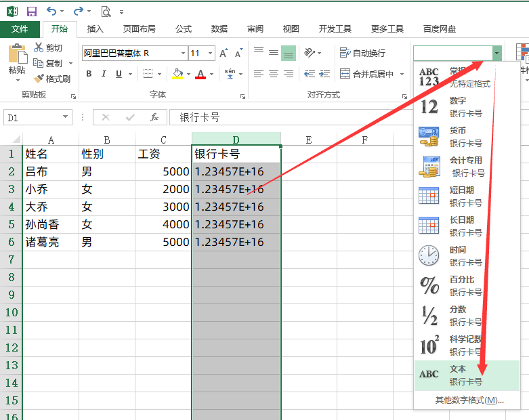
Task: Open the File (文件) tab
Action: coord(20,29)
